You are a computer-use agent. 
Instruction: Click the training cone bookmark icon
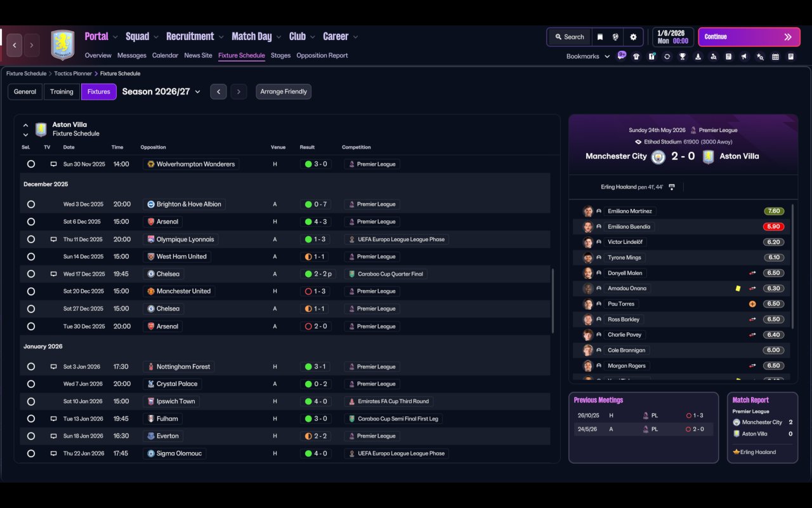(x=698, y=57)
